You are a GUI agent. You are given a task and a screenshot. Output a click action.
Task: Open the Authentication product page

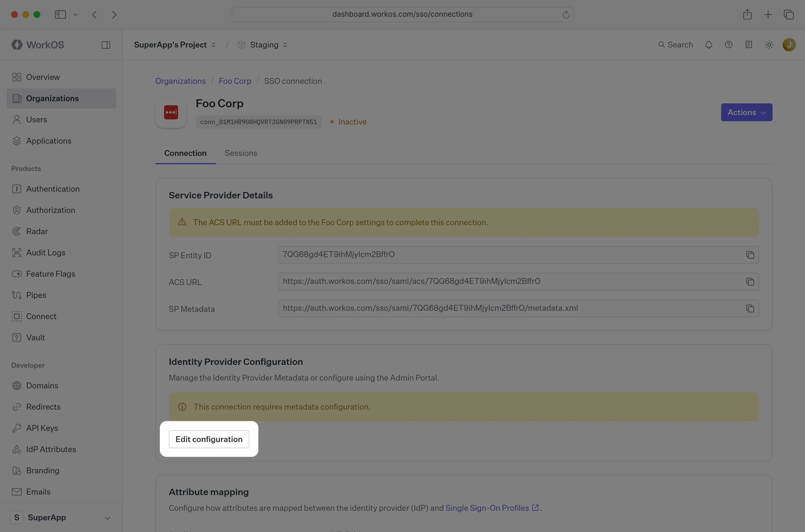[x=61, y=189]
